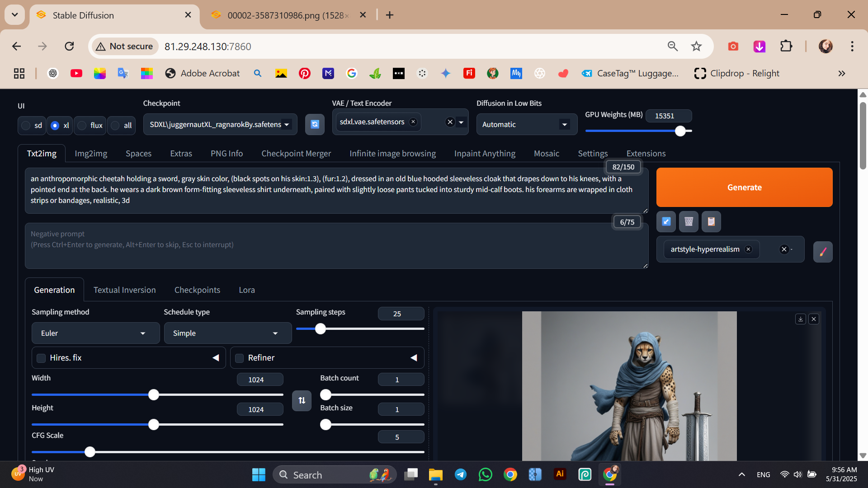868x488 pixels.
Task: Open the Sampling method Euler dropdown
Action: [95, 333]
